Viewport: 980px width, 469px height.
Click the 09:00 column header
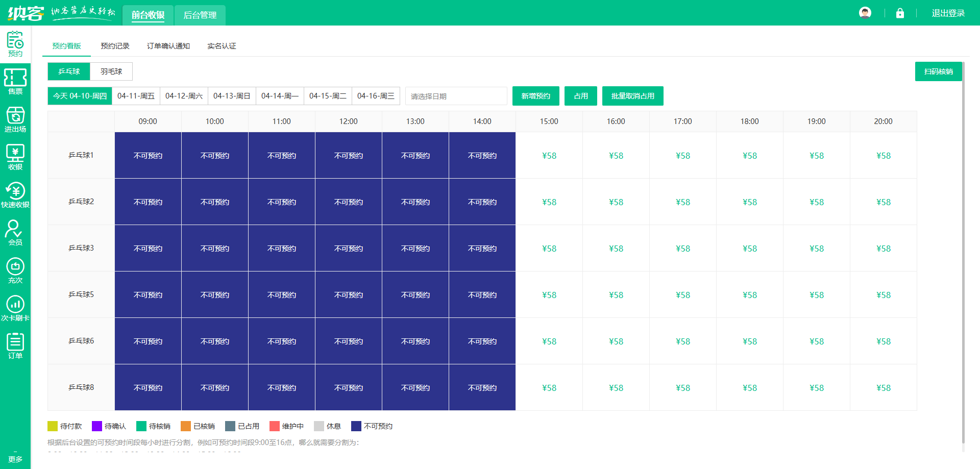point(148,121)
